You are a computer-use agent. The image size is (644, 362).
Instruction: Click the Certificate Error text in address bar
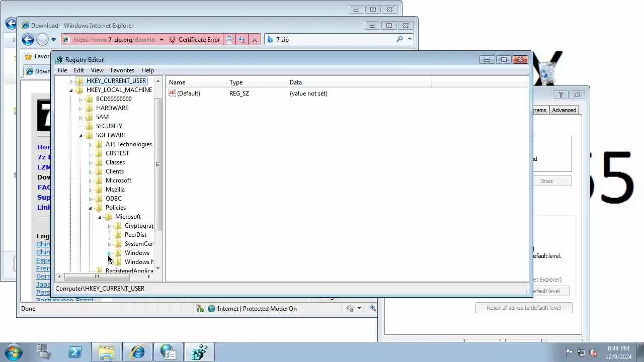click(199, 40)
